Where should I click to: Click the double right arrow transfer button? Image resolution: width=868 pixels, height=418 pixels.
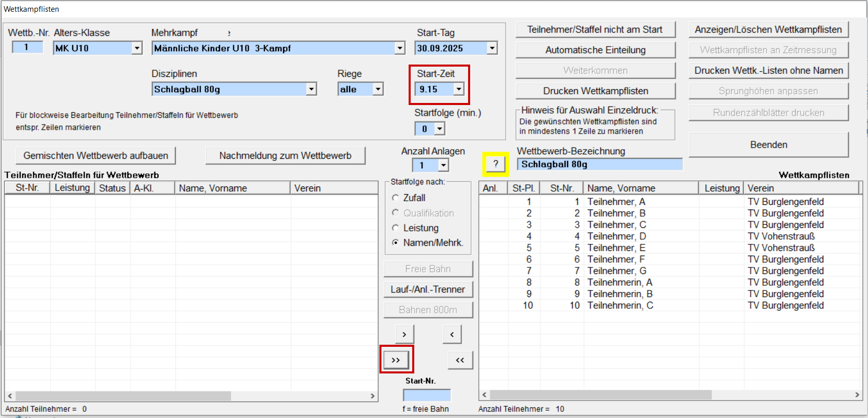coord(396,360)
